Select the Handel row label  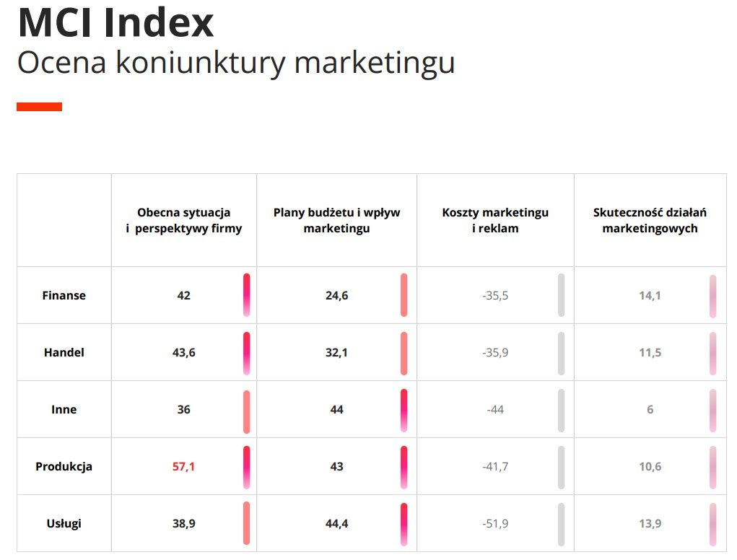[x=64, y=352]
